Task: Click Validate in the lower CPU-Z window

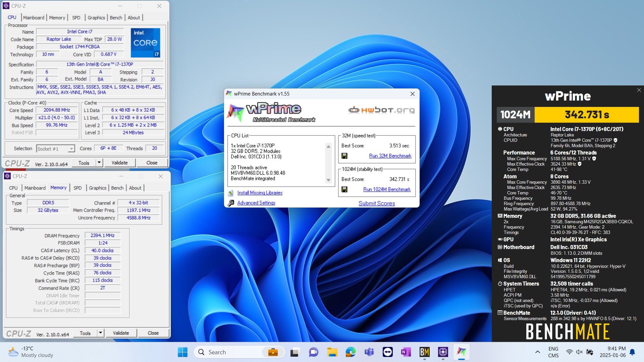Action: 121,333
